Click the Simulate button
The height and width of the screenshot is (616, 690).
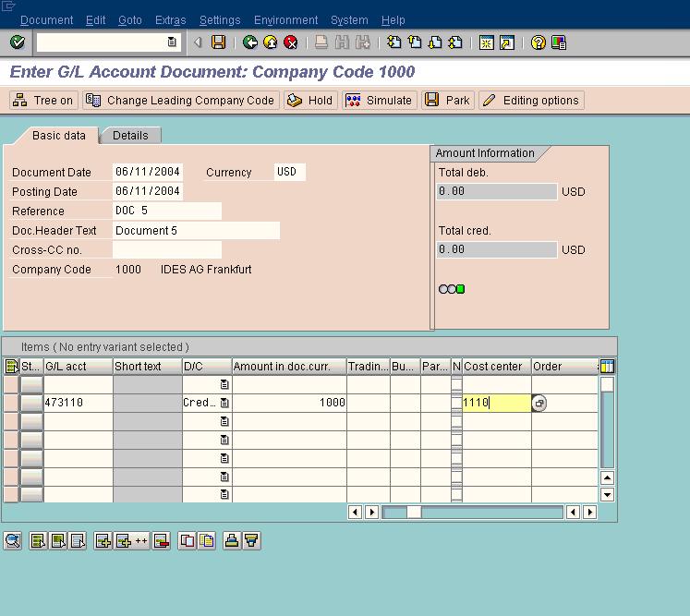(379, 101)
